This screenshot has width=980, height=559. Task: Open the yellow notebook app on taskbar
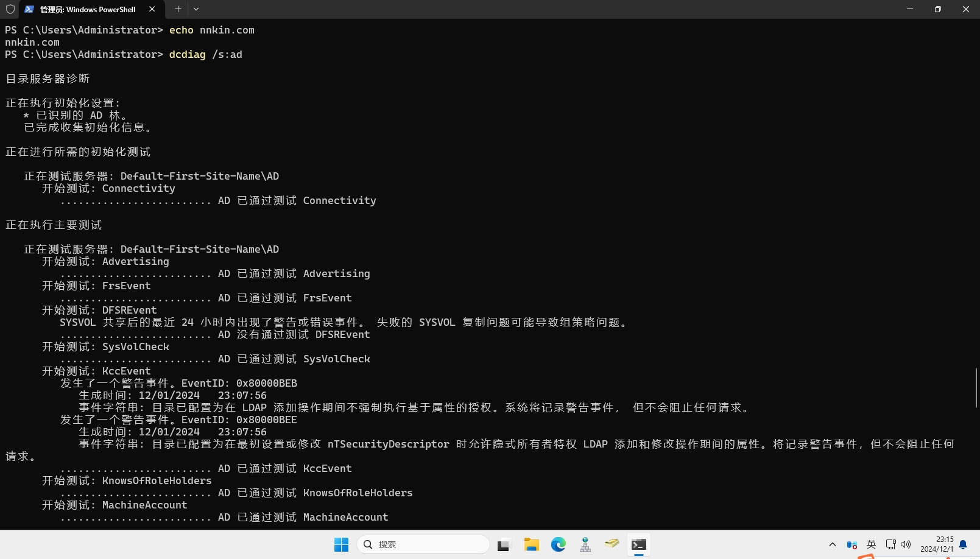(612, 544)
